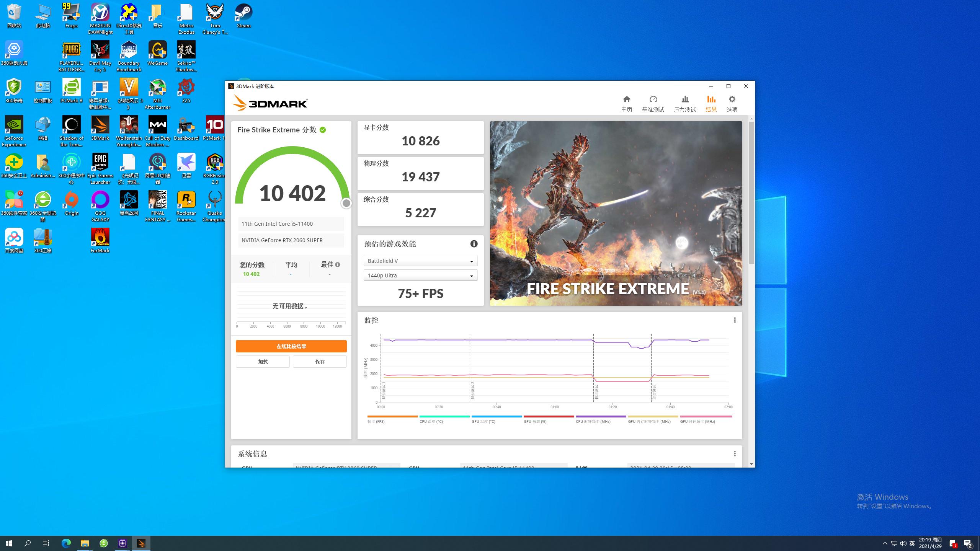
Task: Click the verified checkmark next to Fire Strike Extreme 分数
Action: [323, 130]
